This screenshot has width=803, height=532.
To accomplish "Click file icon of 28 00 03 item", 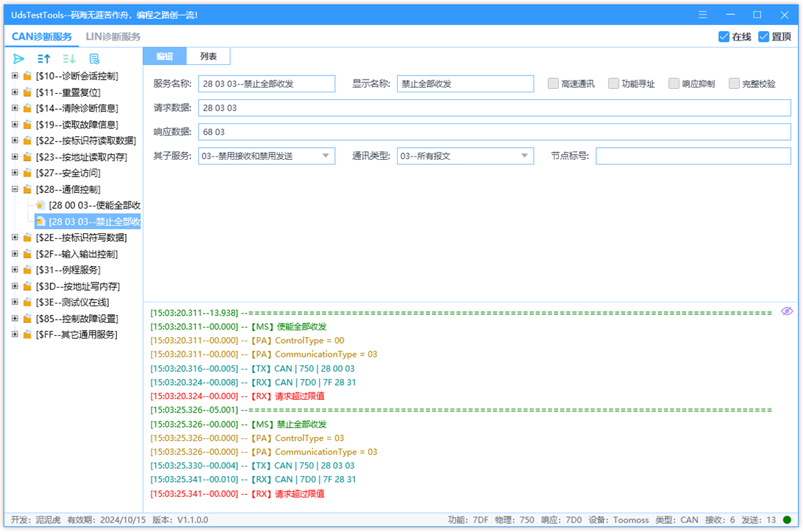I will point(40,206).
